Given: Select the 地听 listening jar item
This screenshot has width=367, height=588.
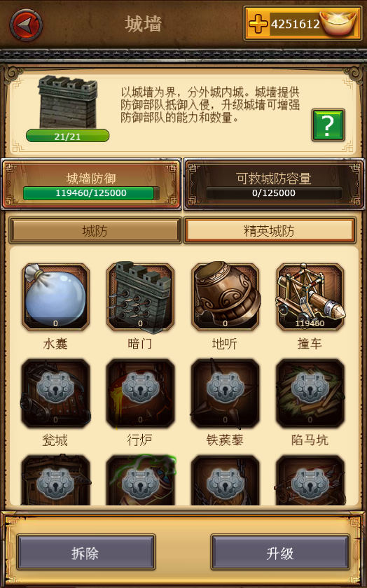Looking at the screenshot, I should pyautogui.click(x=225, y=297).
